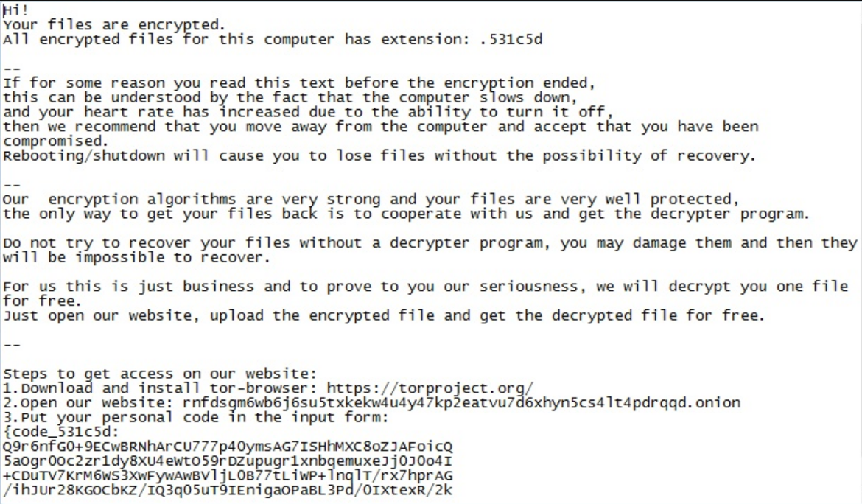Click "Steps to get access on our website:"
862x504 pixels.
point(159,374)
